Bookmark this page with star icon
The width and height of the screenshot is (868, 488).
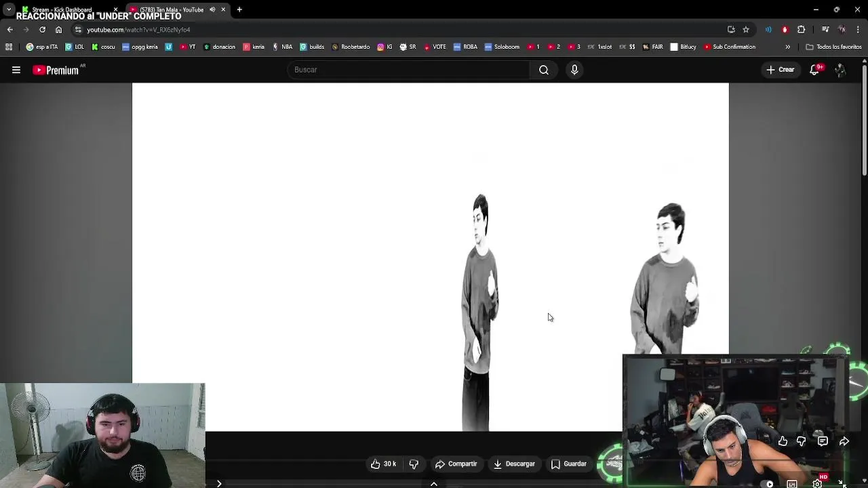pos(746,30)
